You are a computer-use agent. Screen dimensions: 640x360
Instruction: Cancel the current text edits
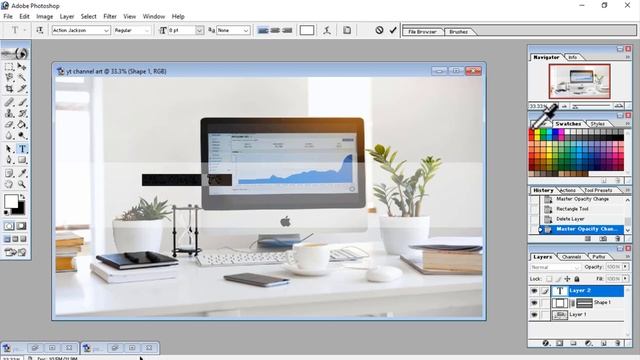coord(379,30)
